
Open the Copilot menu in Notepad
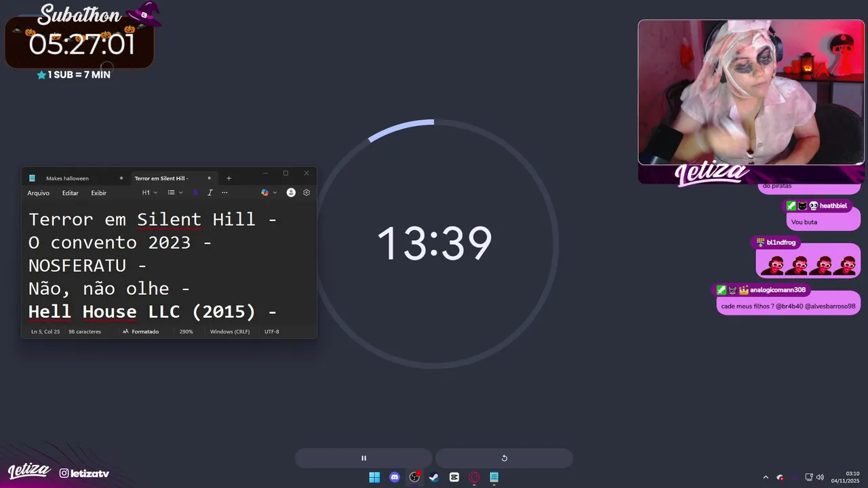[269, 192]
